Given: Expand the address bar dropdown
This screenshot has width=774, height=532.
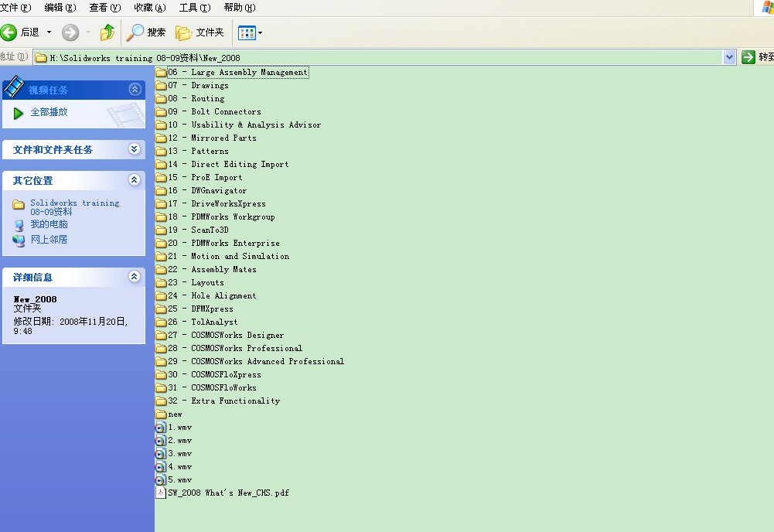Looking at the screenshot, I should click(x=729, y=58).
